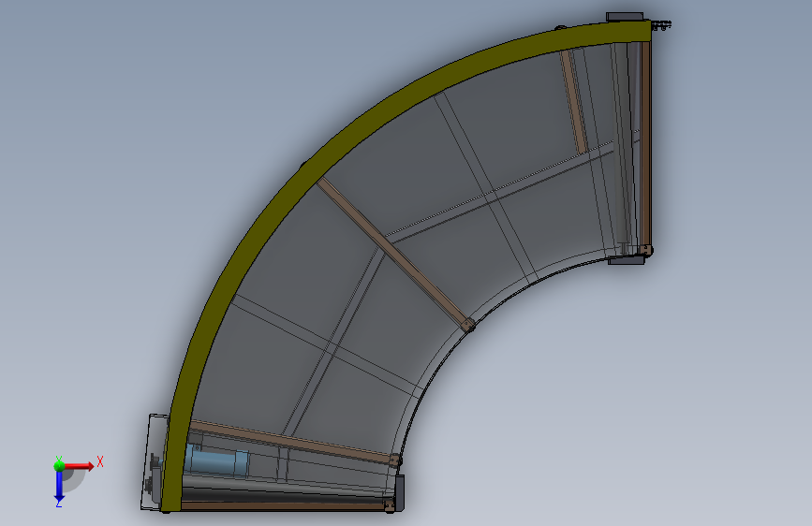The width and height of the screenshot is (812, 526).
Task: Select the small hardware at top right tip
Action: [x=661, y=25]
